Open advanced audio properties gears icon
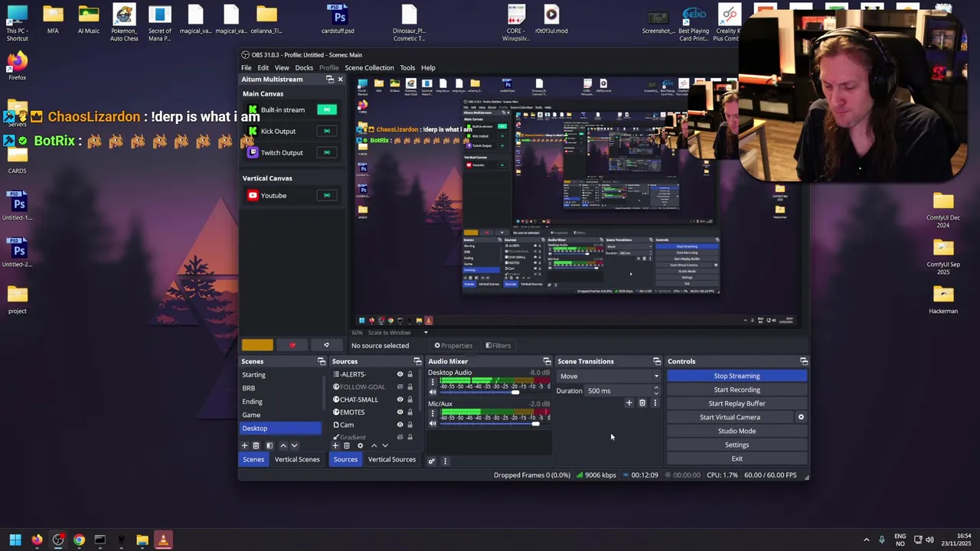 tap(431, 461)
